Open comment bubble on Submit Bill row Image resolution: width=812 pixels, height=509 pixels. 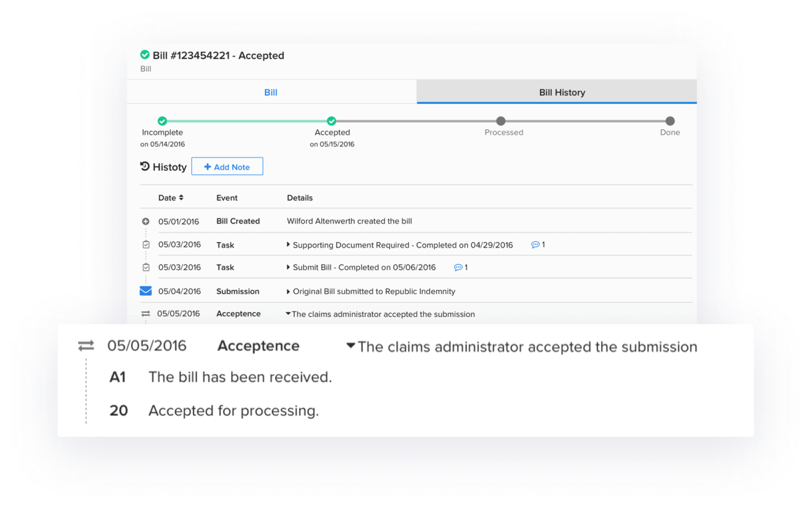pos(458,268)
